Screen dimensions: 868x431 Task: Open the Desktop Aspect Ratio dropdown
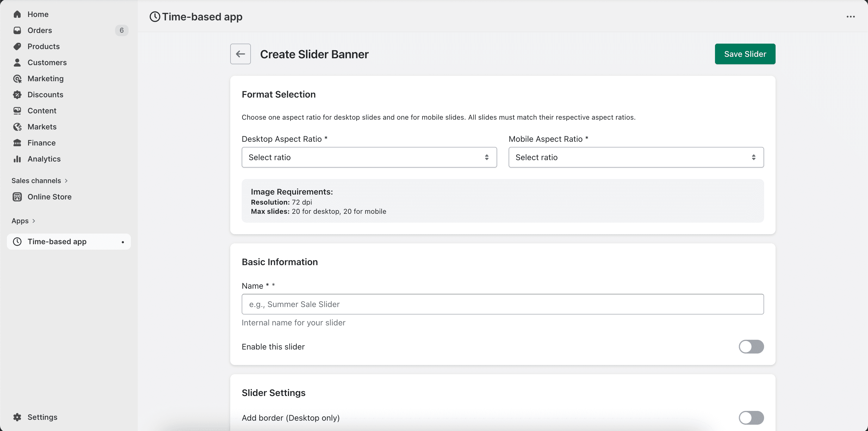coord(369,157)
